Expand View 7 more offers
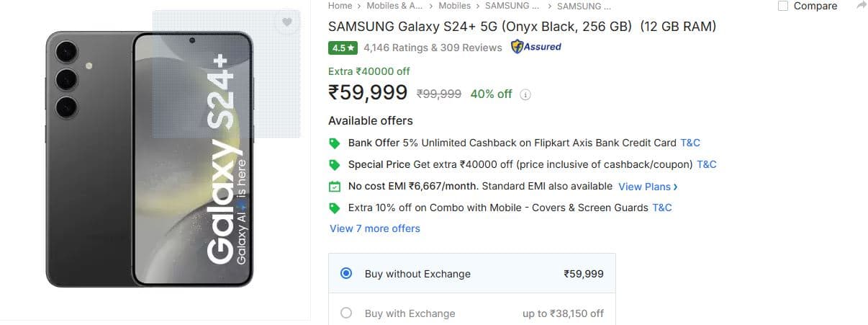This screenshot has width=868, height=325. [375, 228]
